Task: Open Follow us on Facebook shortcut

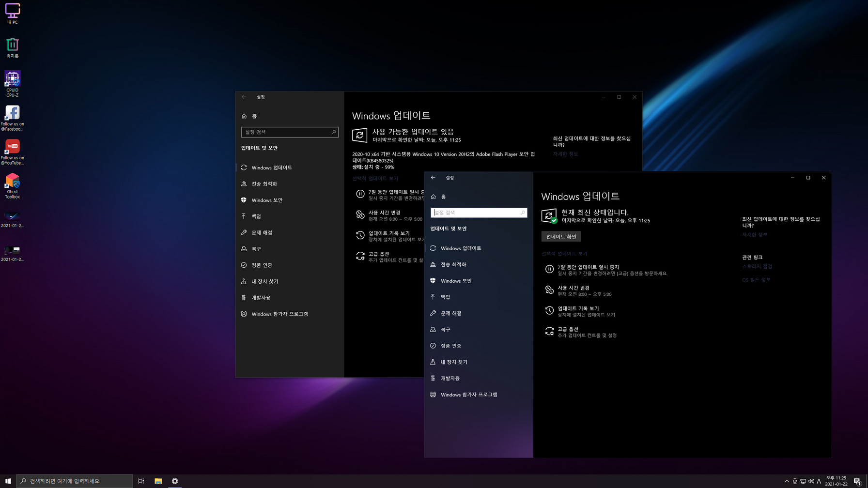Action: pos(12,118)
